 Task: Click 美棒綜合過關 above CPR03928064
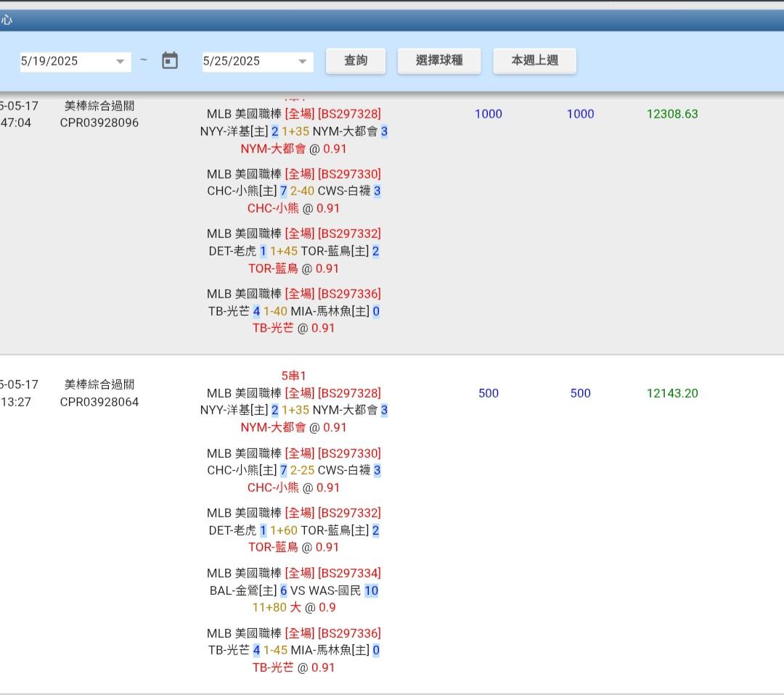[99, 384]
